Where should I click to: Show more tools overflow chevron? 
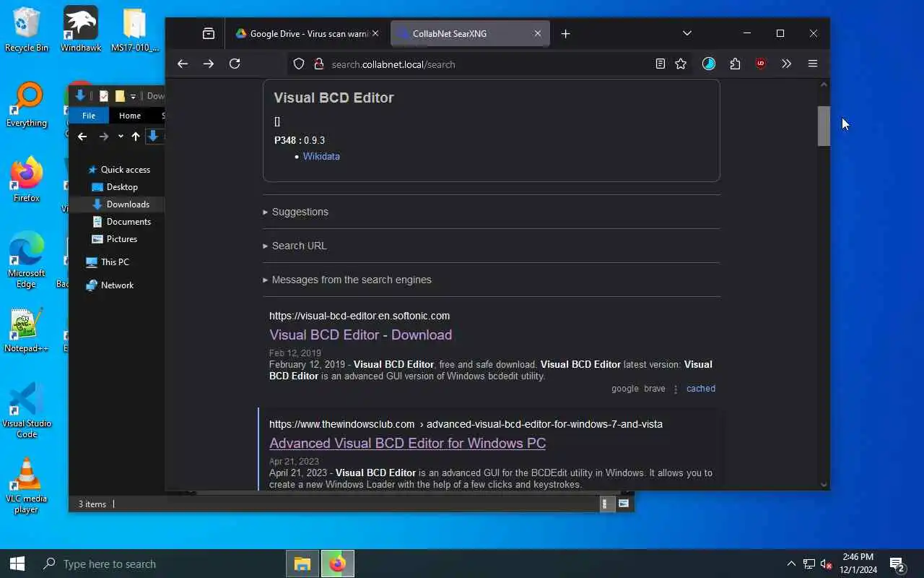click(x=787, y=64)
